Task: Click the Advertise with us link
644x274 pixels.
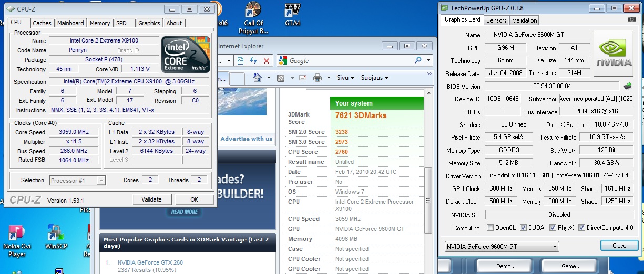Action: click(x=247, y=139)
